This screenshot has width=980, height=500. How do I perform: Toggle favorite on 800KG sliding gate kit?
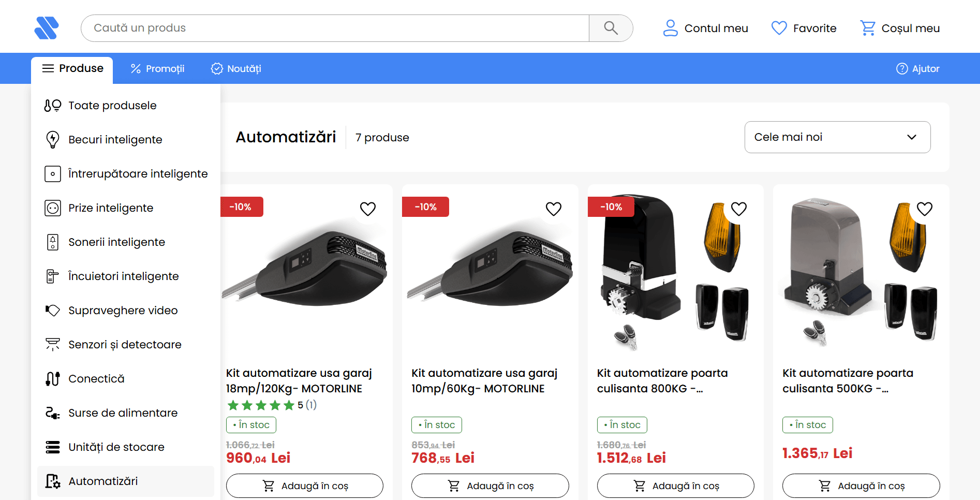coord(739,209)
